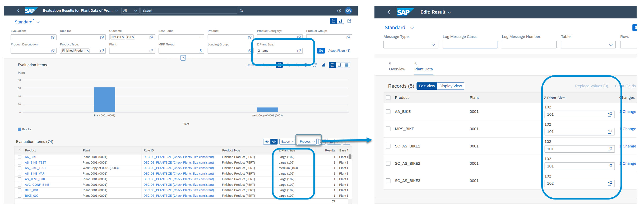644x208 pixels.
Task: Expand the Standard variant menu in Edit: Result
Action: (412, 28)
